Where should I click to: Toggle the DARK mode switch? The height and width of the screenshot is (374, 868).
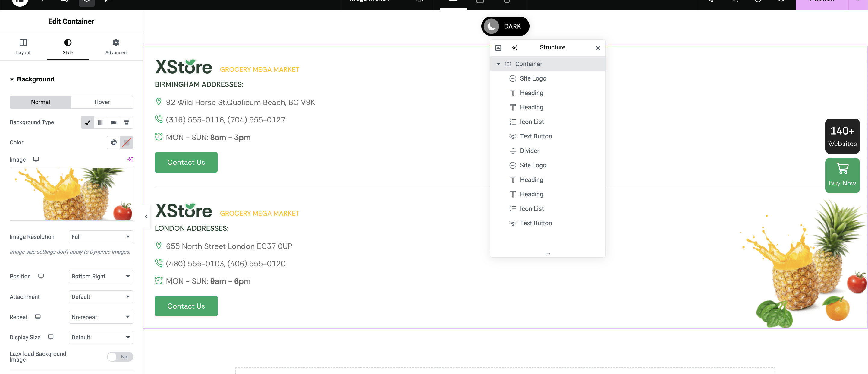pos(505,26)
